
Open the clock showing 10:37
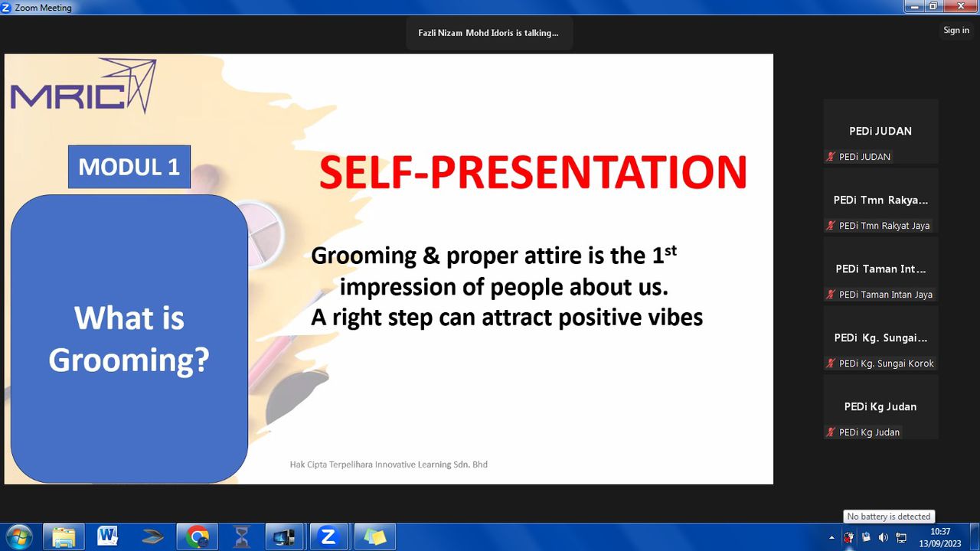(x=939, y=537)
